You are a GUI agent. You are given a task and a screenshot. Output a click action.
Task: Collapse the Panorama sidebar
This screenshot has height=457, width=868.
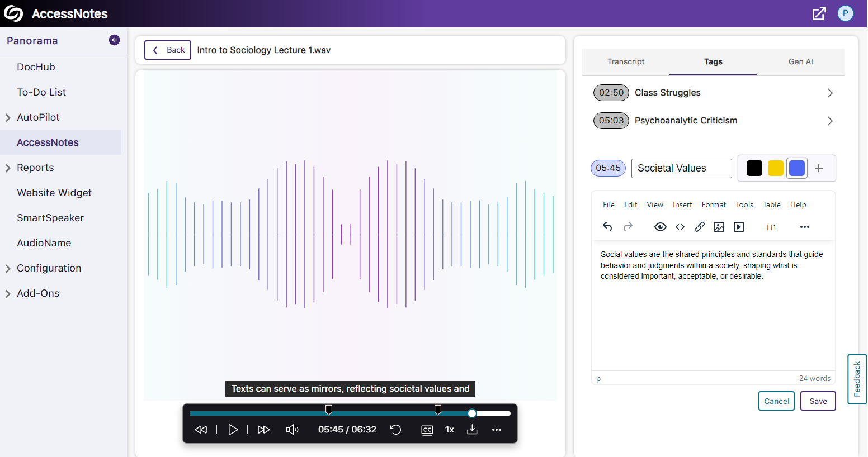coord(114,40)
